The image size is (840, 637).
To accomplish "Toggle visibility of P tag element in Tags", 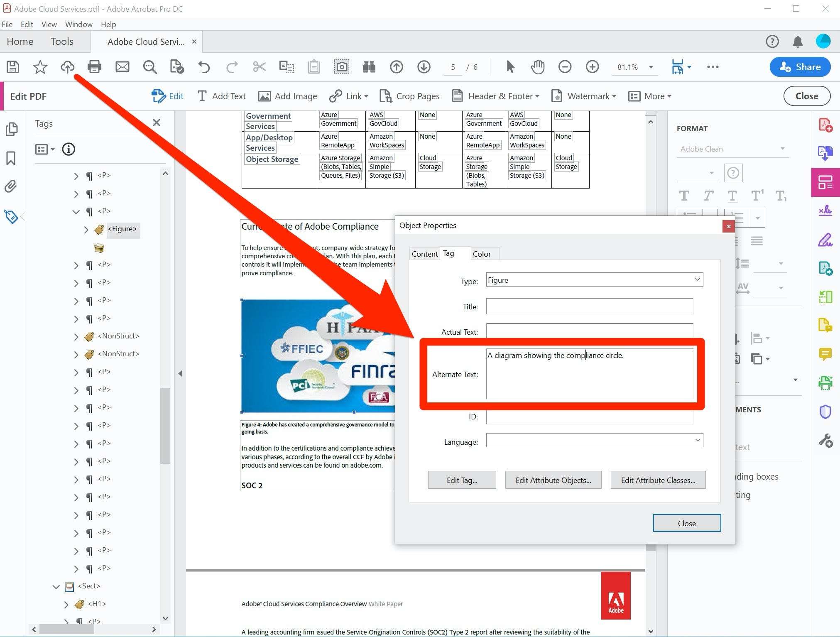I will [76, 211].
